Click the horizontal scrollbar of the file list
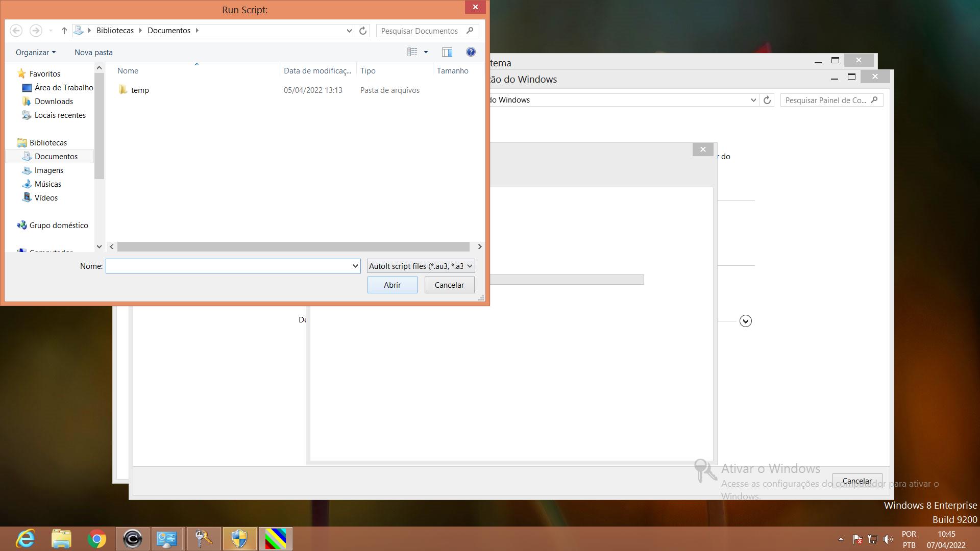 [293, 246]
